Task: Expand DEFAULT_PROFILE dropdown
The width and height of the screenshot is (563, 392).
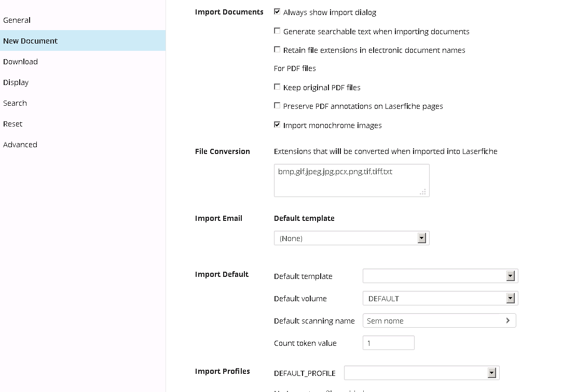Action: (491, 373)
